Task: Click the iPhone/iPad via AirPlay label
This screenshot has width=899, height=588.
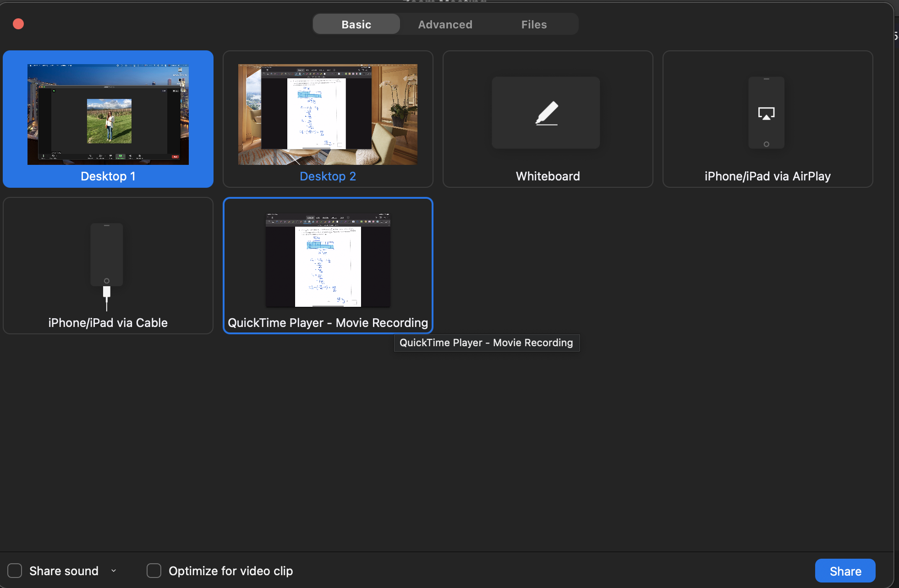Action: tap(767, 176)
